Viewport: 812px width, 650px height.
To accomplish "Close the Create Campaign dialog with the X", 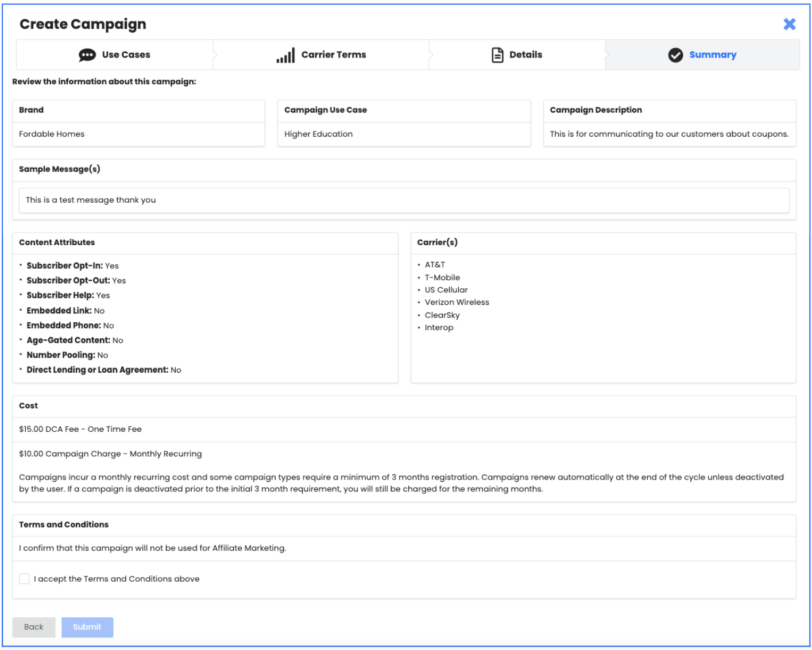I will [x=790, y=24].
